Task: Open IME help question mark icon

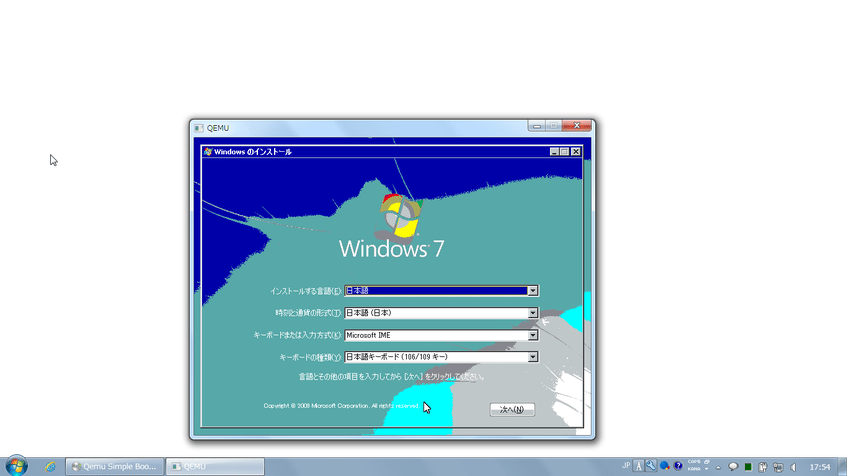Action: (678, 466)
